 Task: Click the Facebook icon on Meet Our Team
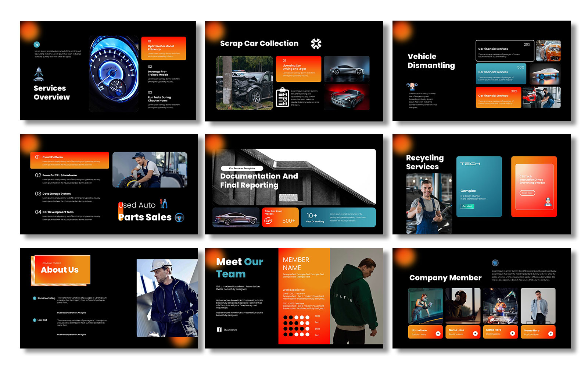tap(219, 330)
